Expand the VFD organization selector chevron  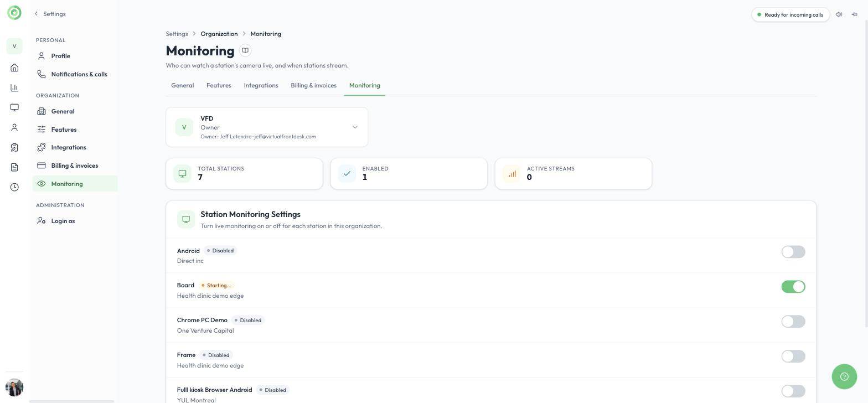pyautogui.click(x=355, y=127)
